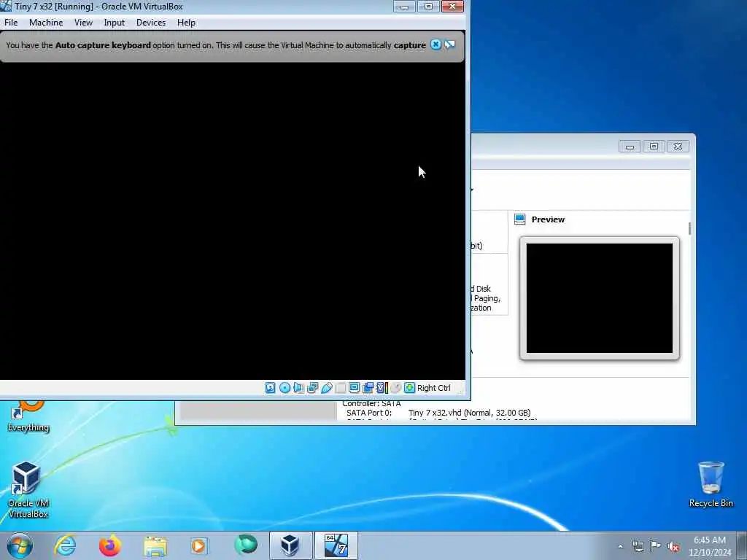Launch Firefox from taskbar
Screen dimensions: 747x560
(110, 545)
